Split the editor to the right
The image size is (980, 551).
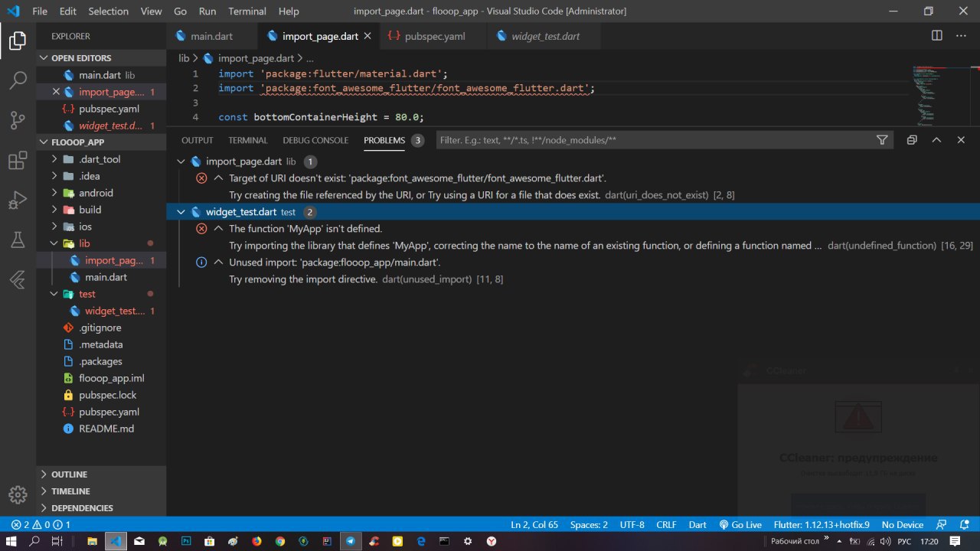936,36
